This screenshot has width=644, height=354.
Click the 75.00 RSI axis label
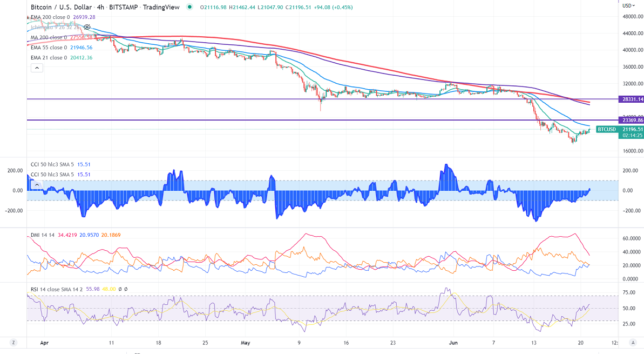pos(629,293)
